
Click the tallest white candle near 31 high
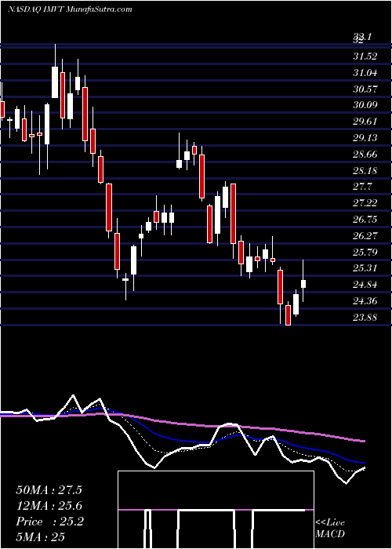(x=55, y=82)
